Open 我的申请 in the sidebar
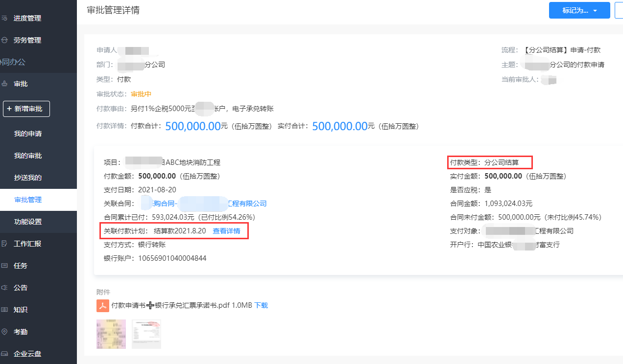623x364 pixels. [x=28, y=134]
